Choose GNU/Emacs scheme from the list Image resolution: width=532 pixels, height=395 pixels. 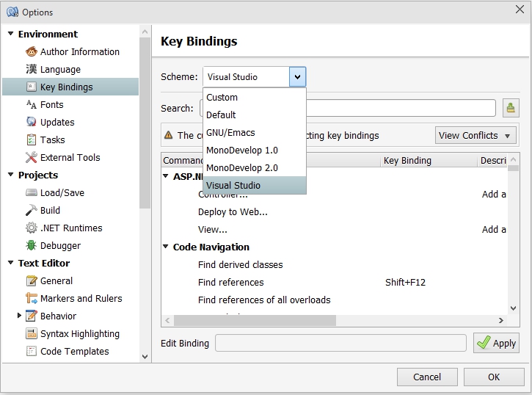coord(255,133)
